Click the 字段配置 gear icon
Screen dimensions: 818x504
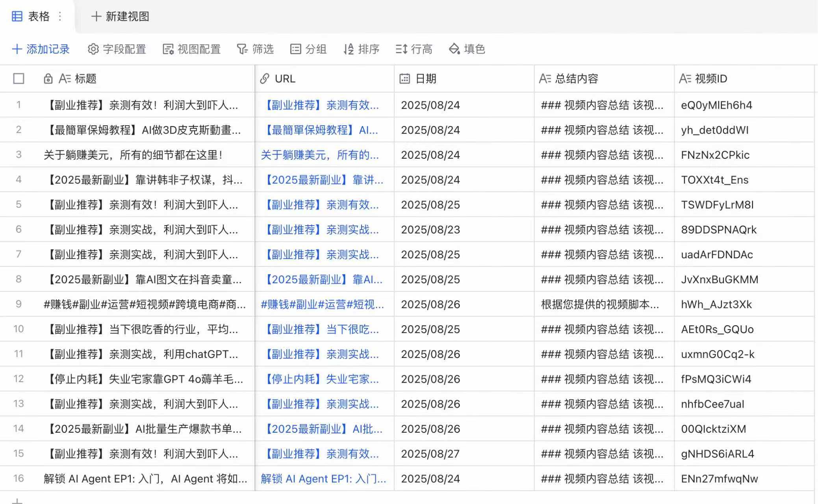(x=93, y=49)
